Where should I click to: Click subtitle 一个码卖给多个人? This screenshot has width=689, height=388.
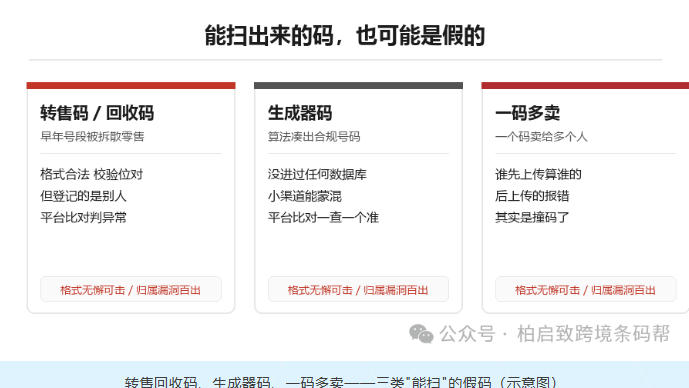click(541, 137)
